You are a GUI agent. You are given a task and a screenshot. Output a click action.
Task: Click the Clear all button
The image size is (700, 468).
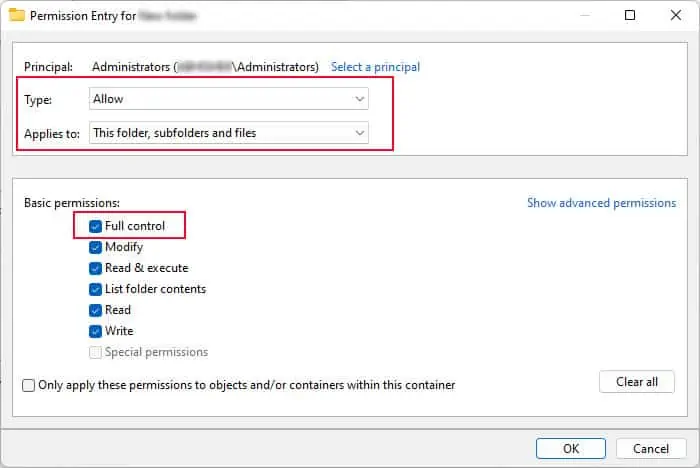637,382
